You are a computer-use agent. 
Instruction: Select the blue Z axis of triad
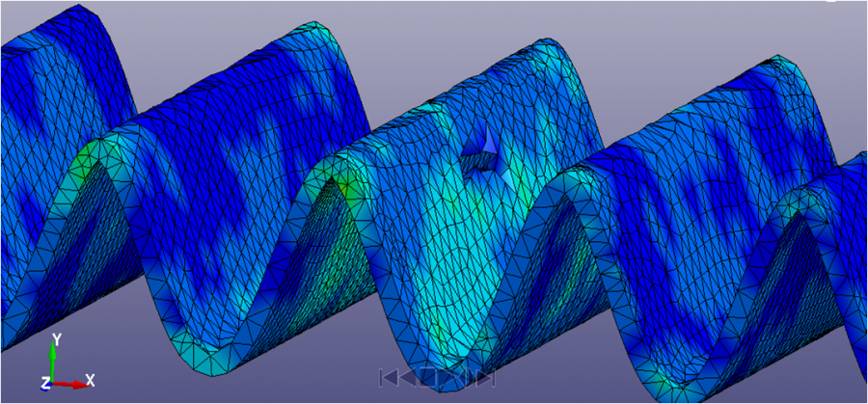[x=46, y=386]
